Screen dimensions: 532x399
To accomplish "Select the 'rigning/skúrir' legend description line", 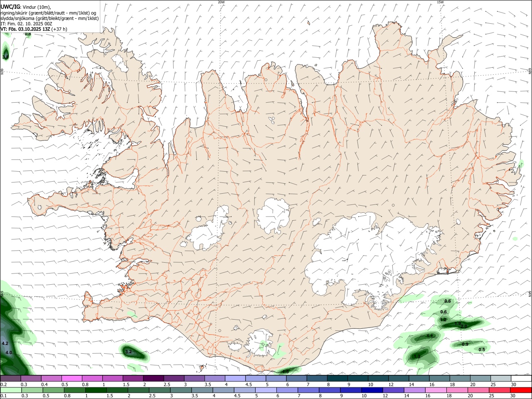I will [x=48, y=12].
